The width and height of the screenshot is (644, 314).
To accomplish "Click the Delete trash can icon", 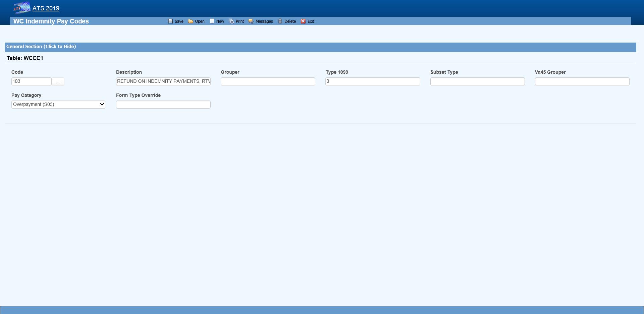I will [280, 21].
